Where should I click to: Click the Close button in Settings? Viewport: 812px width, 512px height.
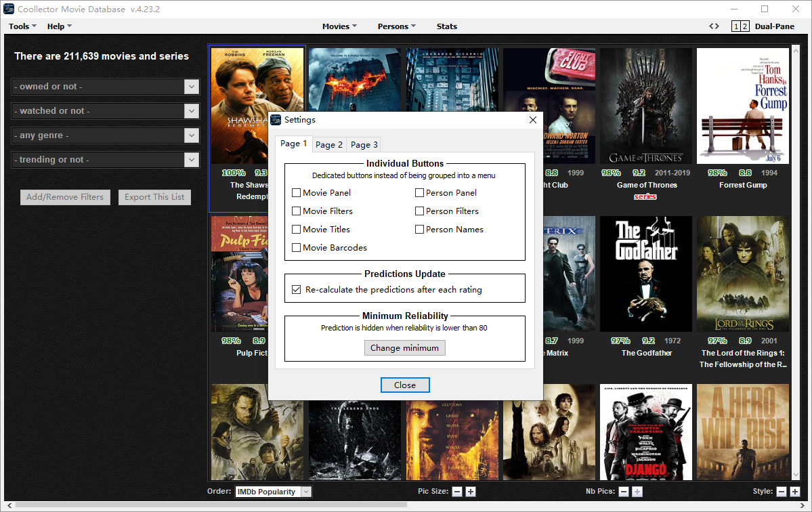tap(405, 385)
